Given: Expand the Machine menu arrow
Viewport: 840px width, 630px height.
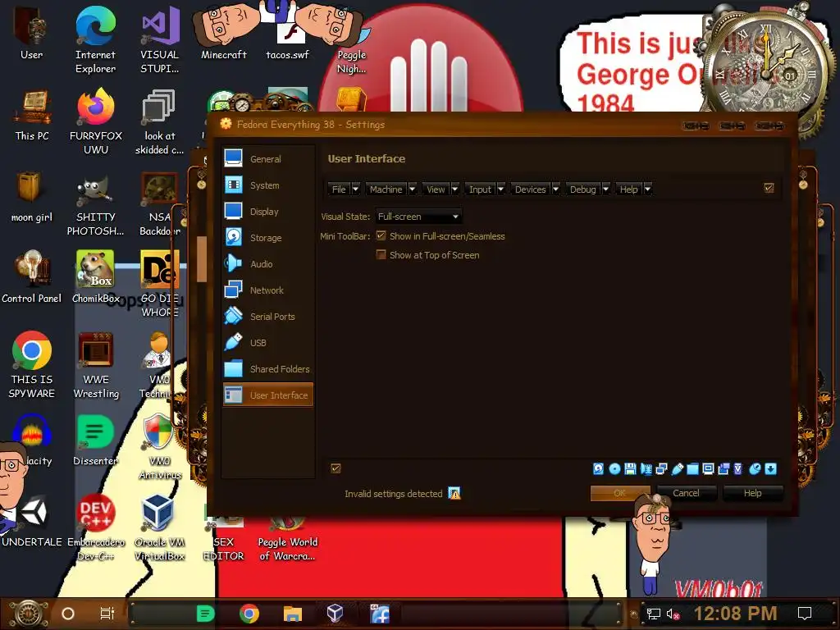Looking at the screenshot, I should pos(412,189).
